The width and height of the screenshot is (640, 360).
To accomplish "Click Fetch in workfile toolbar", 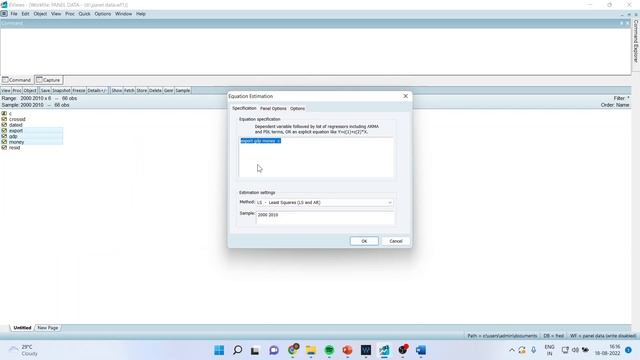I will point(129,91).
